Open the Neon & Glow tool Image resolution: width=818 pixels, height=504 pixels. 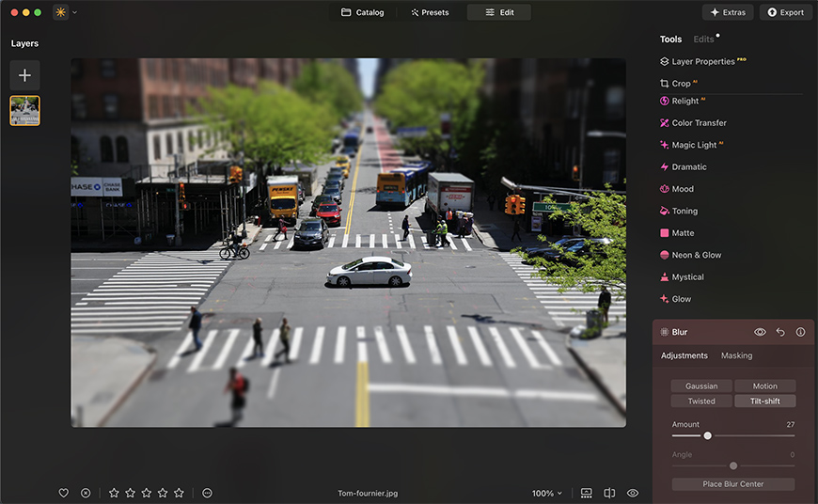pyautogui.click(x=691, y=255)
